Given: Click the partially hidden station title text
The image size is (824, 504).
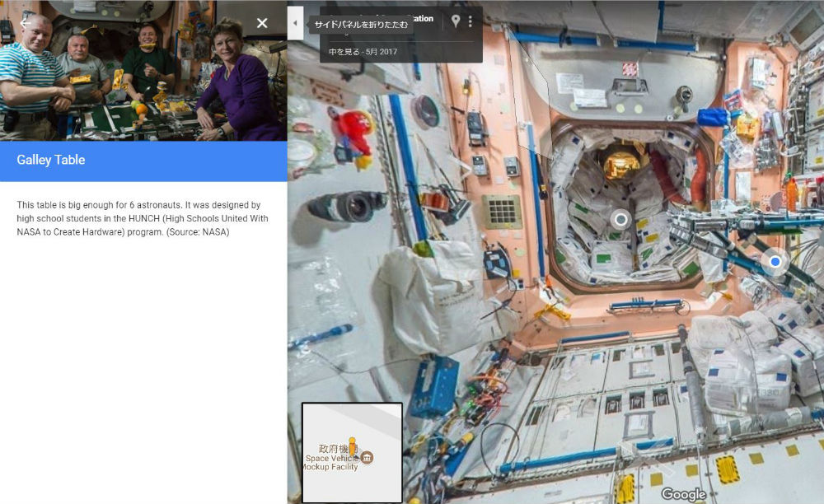Looking at the screenshot, I should coord(423,19).
